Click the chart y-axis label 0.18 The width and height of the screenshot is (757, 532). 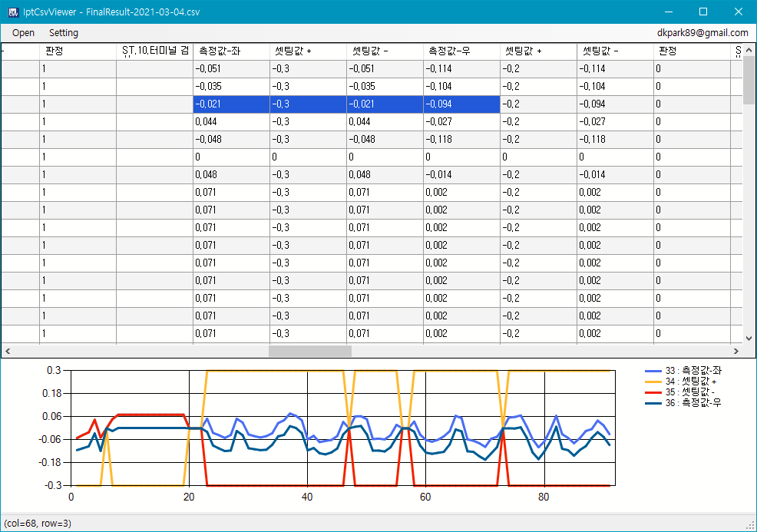(x=51, y=394)
